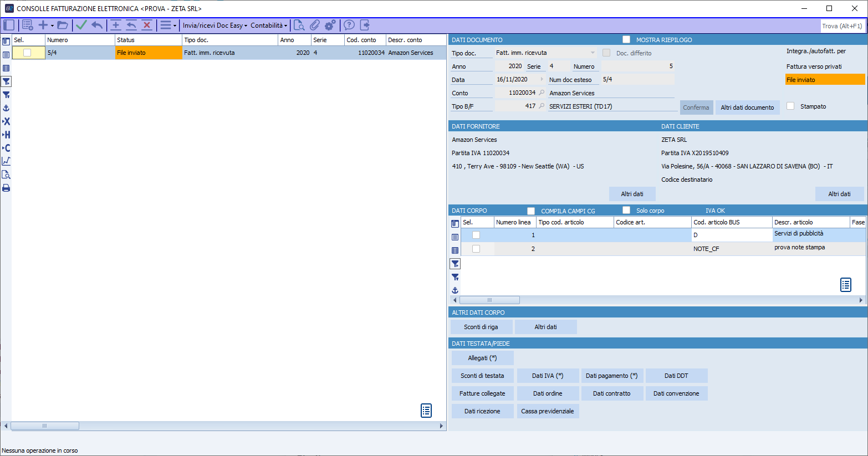The height and width of the screenshot is (456, 868).
Task: Click the orange File inviato status cell
Action: (149, 53)
